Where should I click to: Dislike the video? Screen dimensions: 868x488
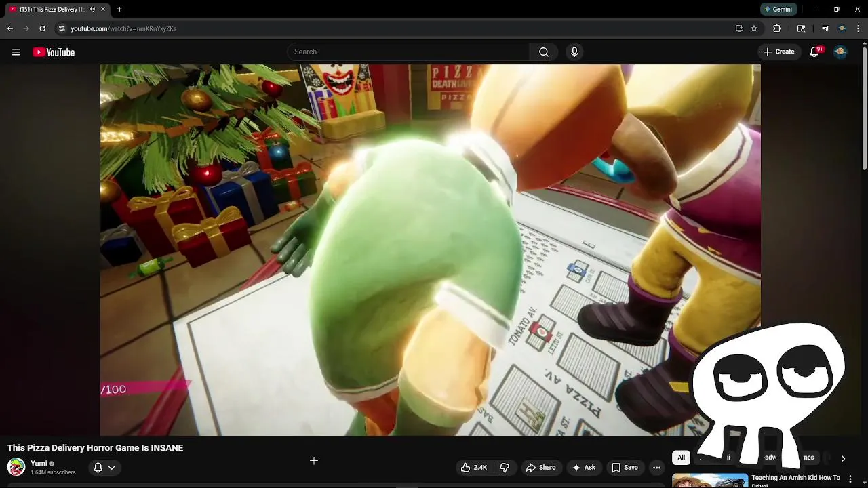point(505,468)
